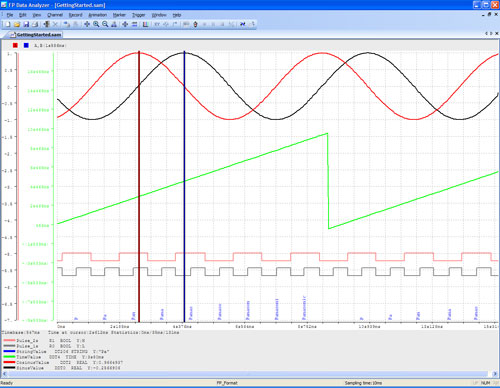The width and height of the screenshot is (500, 388).
Task: Select the CosinusValue channel legend row
Action: [63, 362]
